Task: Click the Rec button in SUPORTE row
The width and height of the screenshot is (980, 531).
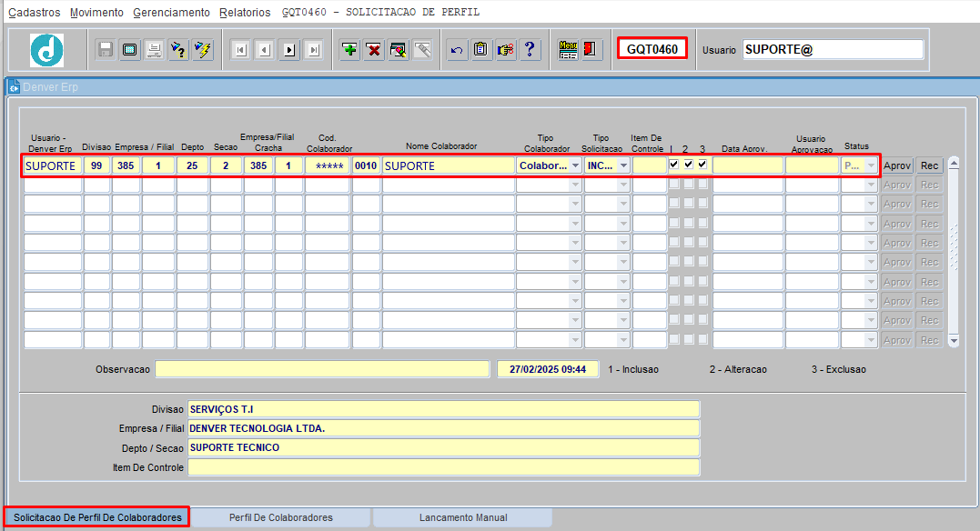Action: (929, 165)
